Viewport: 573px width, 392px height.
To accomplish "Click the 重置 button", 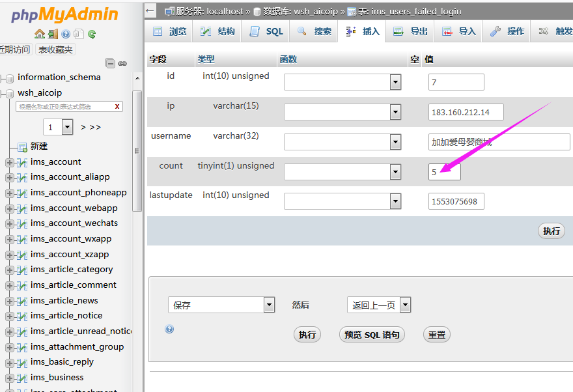I will [x=437, y=335].
